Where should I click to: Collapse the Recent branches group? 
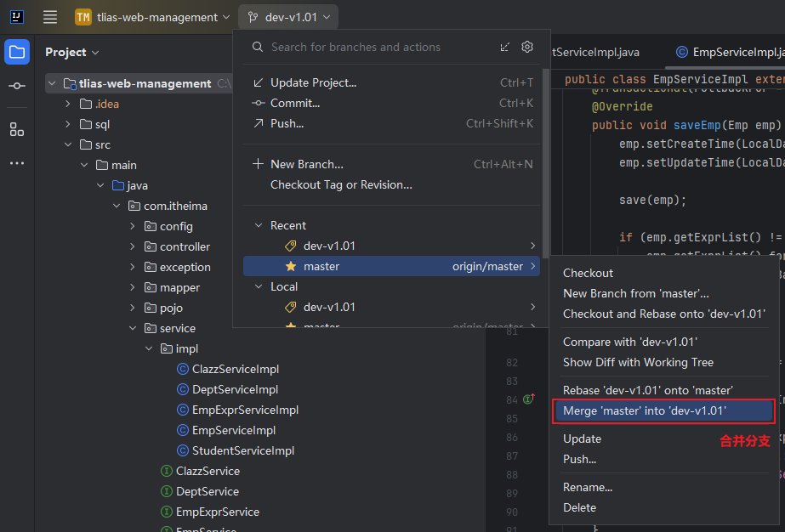[x=259, y=225]
